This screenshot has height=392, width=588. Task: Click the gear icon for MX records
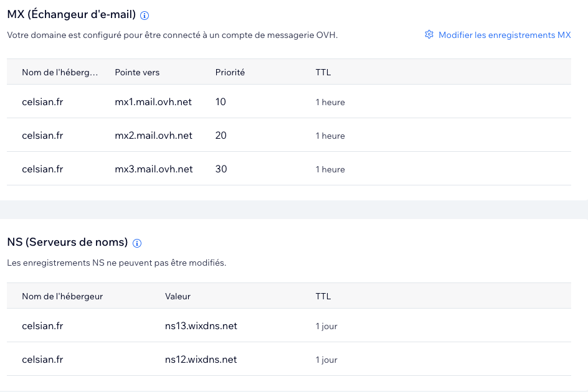429,34
